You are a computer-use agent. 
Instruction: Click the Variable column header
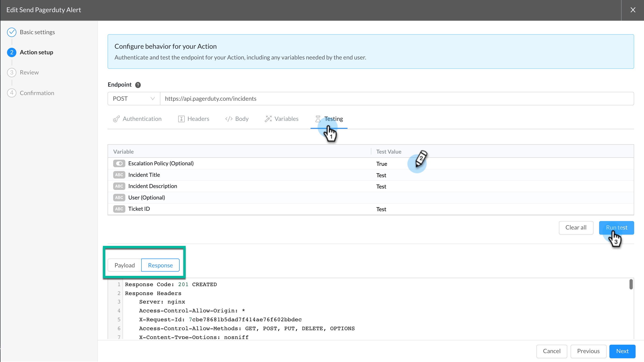coord(123,152)
